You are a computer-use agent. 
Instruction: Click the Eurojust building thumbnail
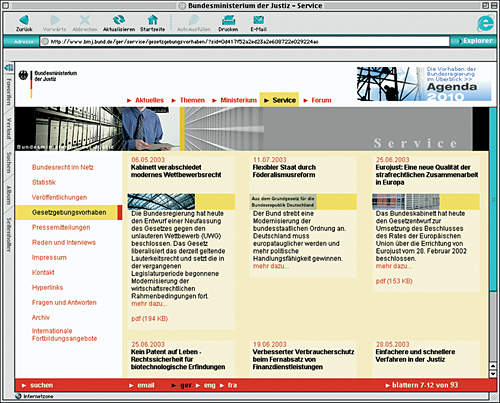click(x=406, y=202)
